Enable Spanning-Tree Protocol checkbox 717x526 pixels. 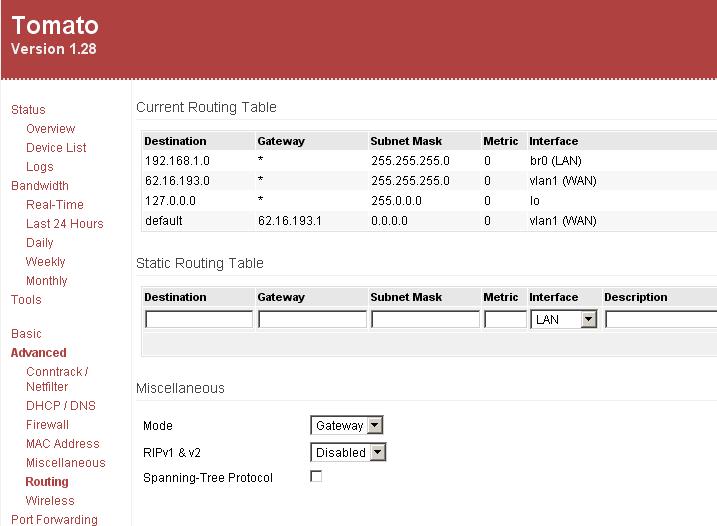click(x=316, y=476)
